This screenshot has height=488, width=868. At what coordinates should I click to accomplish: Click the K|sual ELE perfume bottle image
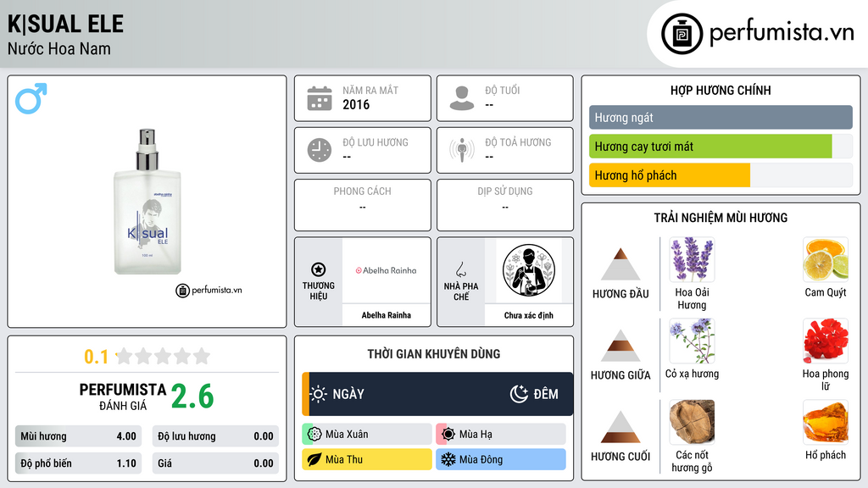(147, 202)
